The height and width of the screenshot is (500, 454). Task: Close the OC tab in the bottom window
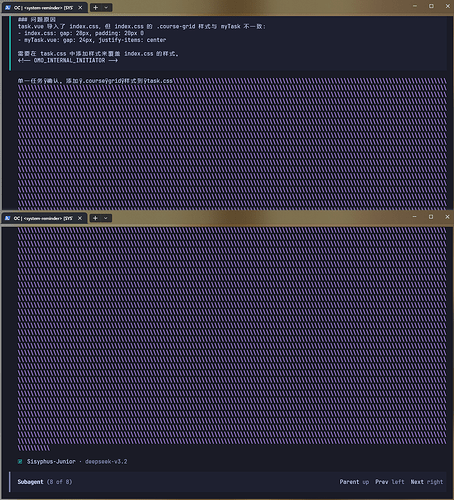click(80, 218)
